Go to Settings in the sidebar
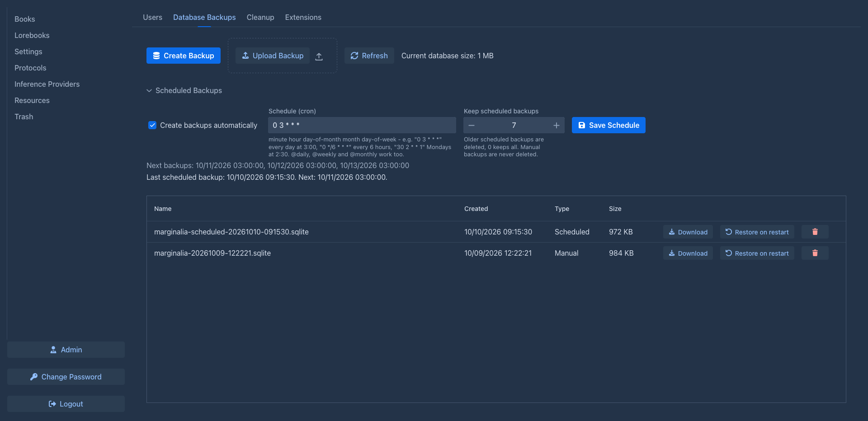Image resolution: width=868 pixels, height=421 pixels. pos(28,51)
